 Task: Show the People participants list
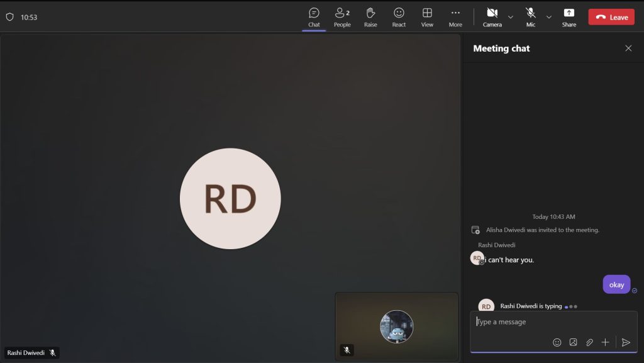[342, 17]
